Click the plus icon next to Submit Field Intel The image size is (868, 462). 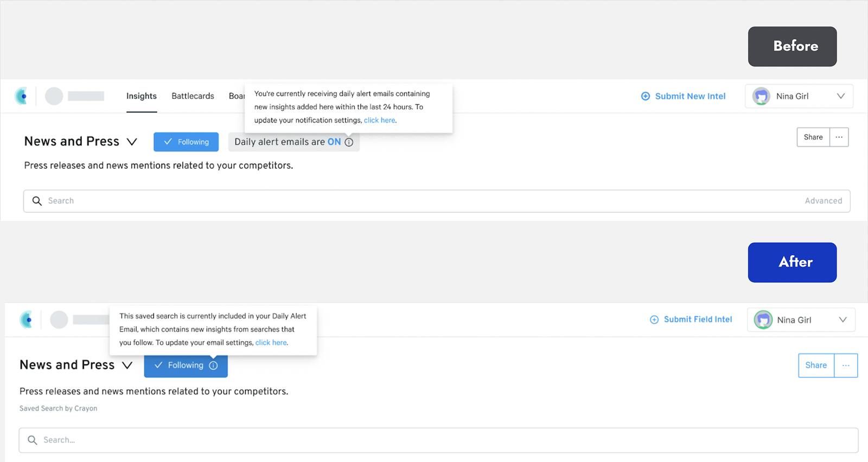pos(654,320)
